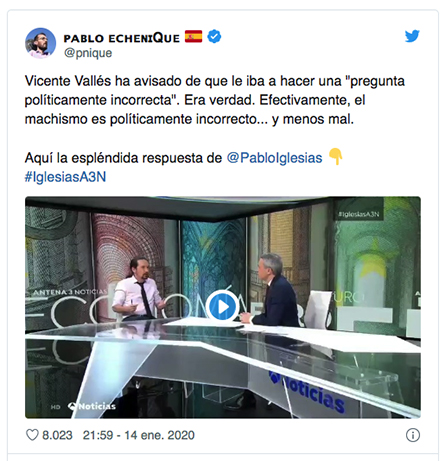Open Pablo Echenique's profile avatar
This screenshot has height=461, width=445.
tap(40, 43)
